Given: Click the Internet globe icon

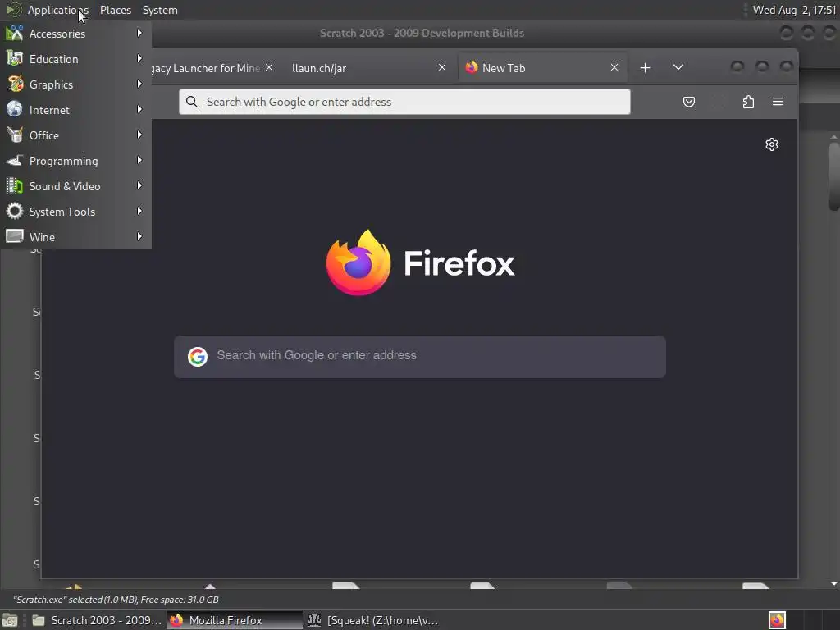Looking at the screenshot, I should 15,109.
